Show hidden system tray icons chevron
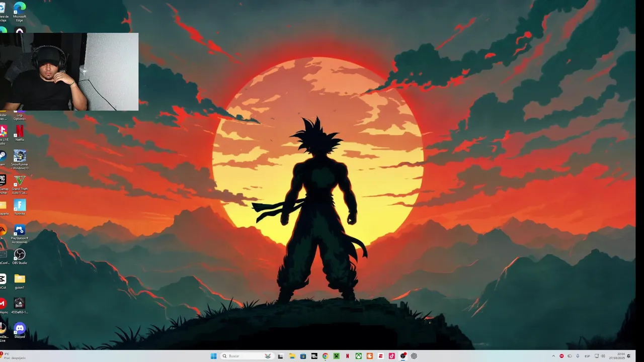644x362 pixels. pos(553,356)
